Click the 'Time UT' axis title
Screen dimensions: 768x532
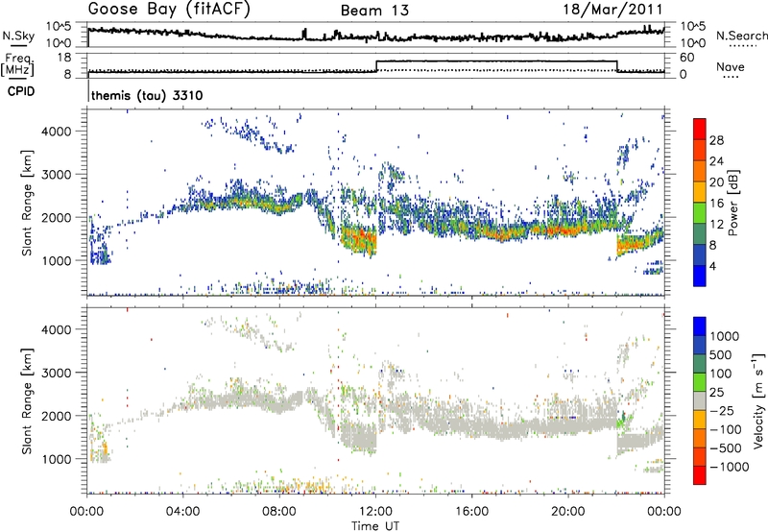[375, 526]
